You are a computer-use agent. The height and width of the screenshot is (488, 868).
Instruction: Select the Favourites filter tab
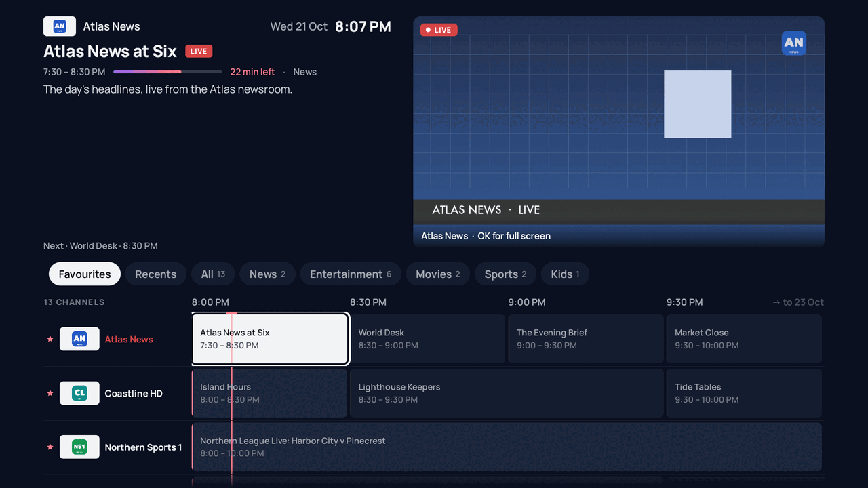(x=85, y=274)
